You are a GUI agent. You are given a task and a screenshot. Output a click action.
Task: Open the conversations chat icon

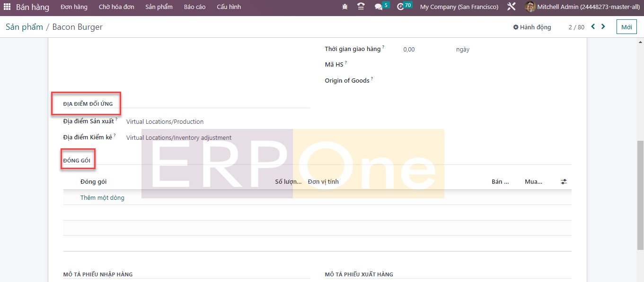379,7
